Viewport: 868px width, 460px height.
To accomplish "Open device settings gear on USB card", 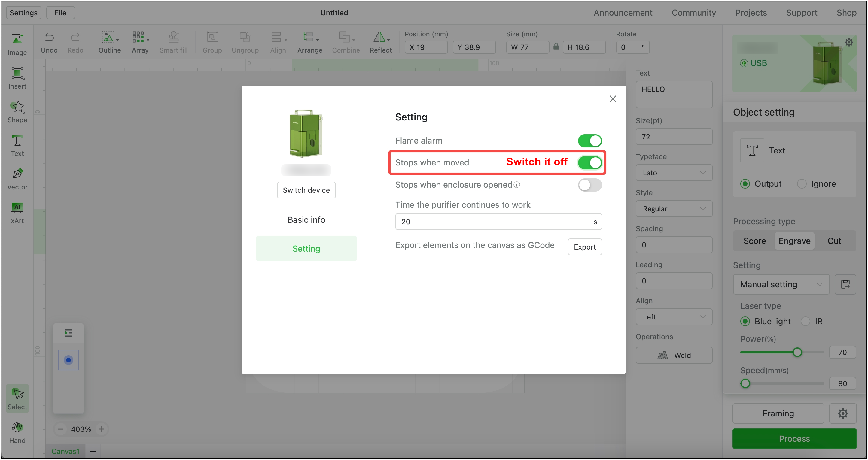I will 849,42.
